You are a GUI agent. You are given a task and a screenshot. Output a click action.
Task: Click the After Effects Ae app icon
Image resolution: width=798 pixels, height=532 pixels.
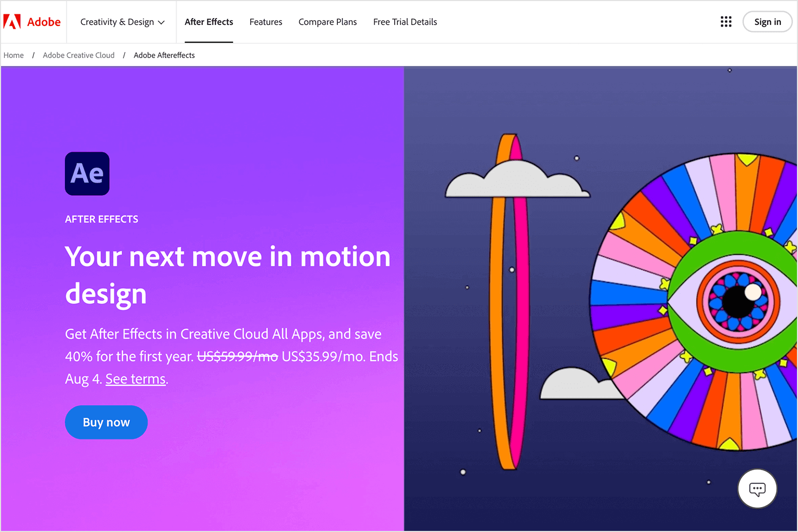[87, 173]
